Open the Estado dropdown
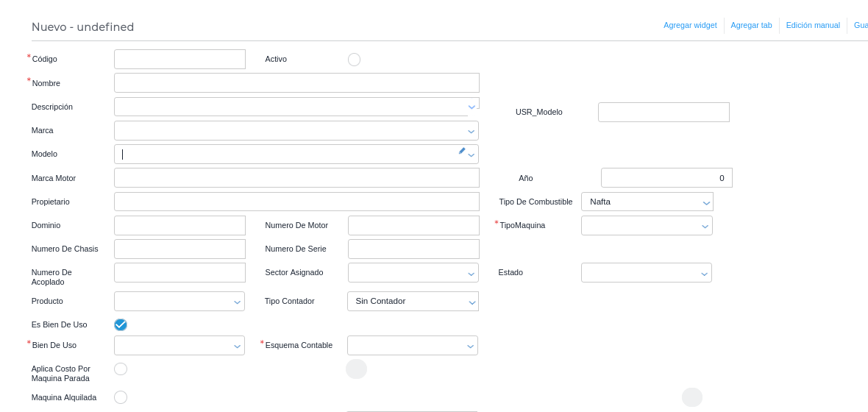The width and height of the screenshot is (868, 412). point(646,273)
